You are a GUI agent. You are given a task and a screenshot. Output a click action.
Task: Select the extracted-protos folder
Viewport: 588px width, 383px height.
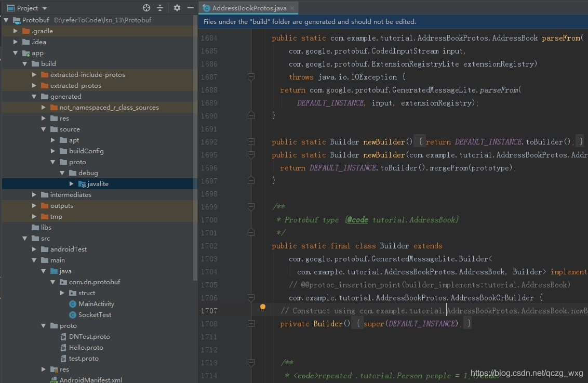click(x=75, y=86)
